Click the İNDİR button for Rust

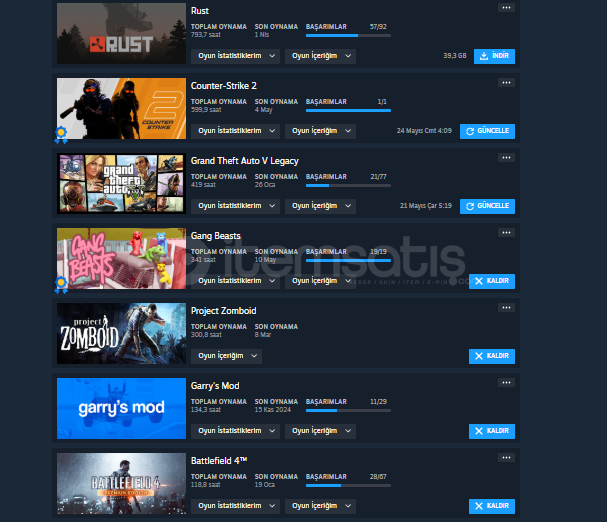point(494,56)
